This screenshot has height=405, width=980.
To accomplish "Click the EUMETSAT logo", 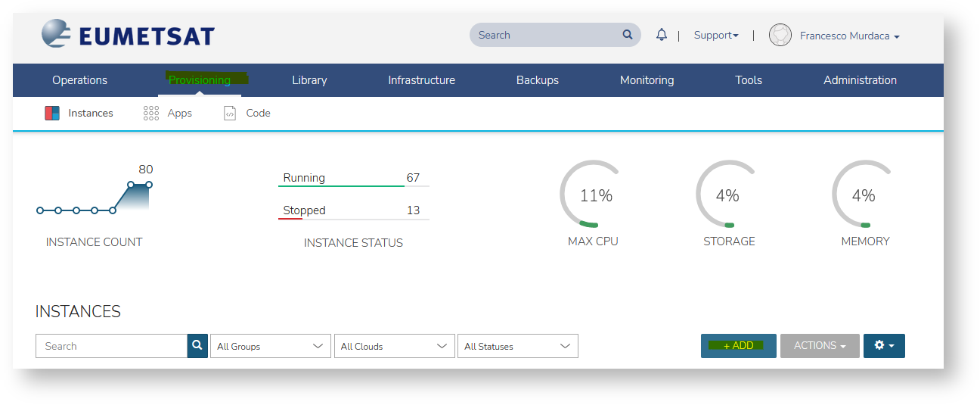I will pyautogui.click(x=128, y=35).
